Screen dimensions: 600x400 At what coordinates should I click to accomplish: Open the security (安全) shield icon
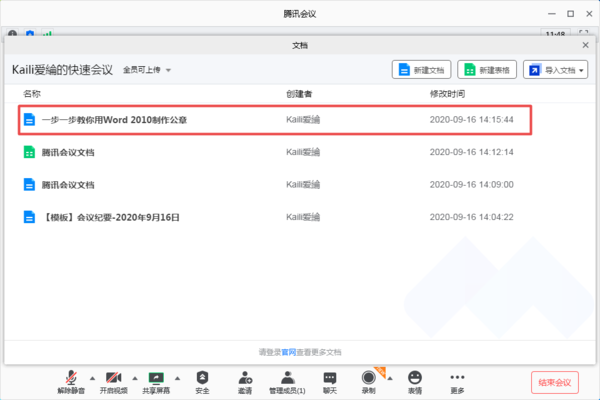click(202, 378)
